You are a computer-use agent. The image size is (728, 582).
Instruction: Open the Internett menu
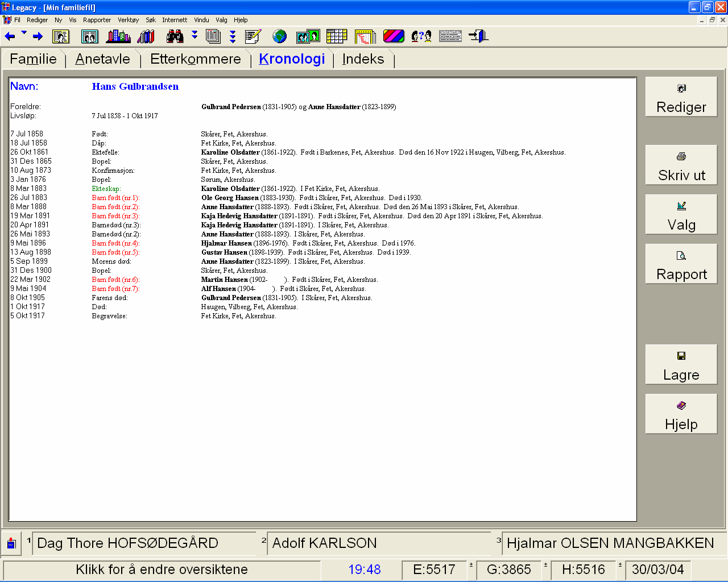pos(175,20)
